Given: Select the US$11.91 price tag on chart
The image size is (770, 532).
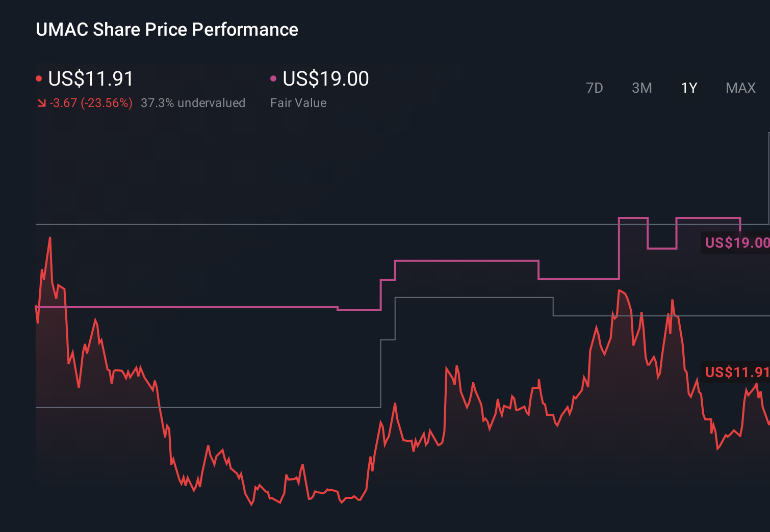Looking at the screenshot, I should coord(736,373).
